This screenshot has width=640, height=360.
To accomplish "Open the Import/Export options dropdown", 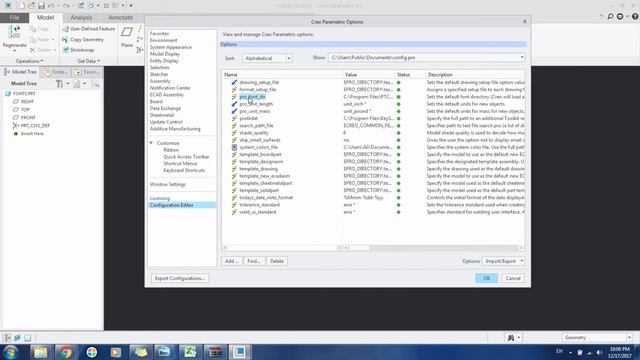I will click(503, 261).
